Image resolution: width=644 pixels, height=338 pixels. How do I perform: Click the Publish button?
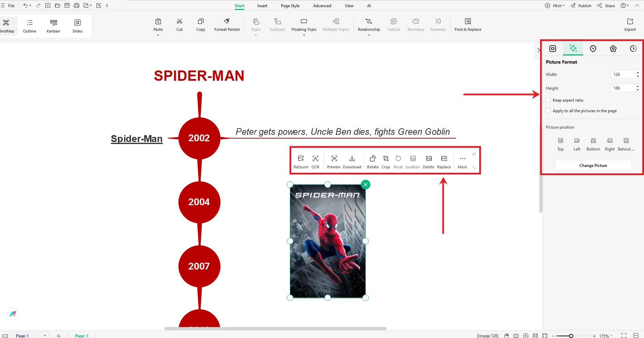pos(581,5)
